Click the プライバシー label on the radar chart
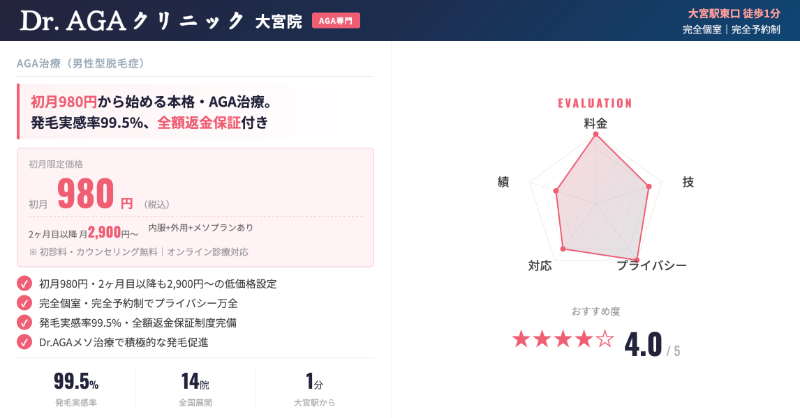800x418 pixels. 650,266
